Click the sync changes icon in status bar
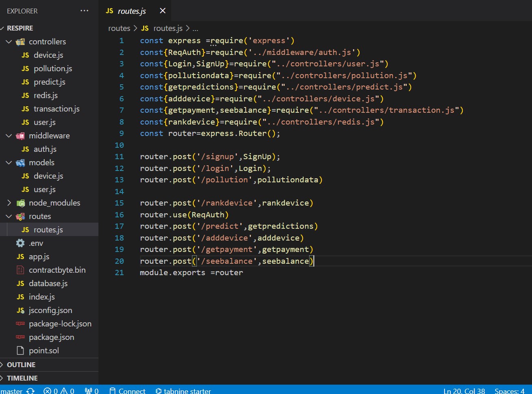The width and height of the screenshot is (532, 394). [x=31, y=391]
